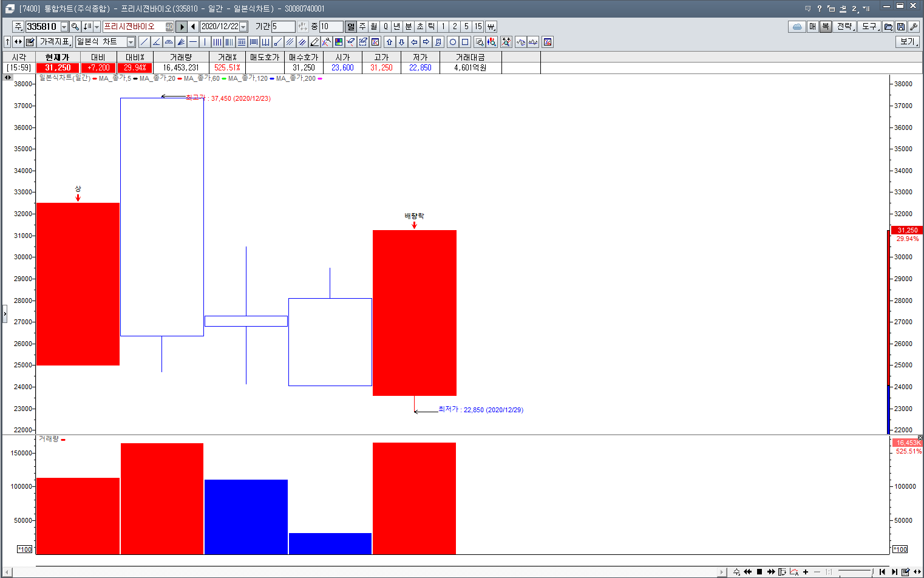Jump to first bar with skip-start icon
Screen dimensions: 924x578
[882, 572]
